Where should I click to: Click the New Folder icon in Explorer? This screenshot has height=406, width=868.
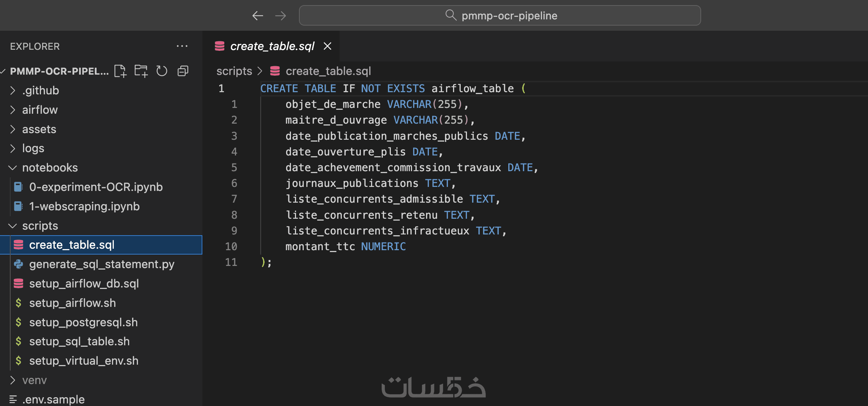[141, 71]
